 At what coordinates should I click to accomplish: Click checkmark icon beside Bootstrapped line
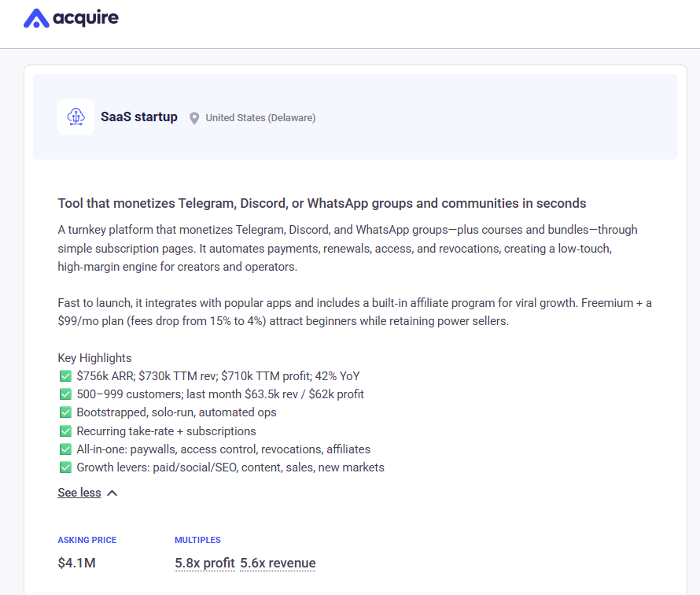tap(65, 412)
